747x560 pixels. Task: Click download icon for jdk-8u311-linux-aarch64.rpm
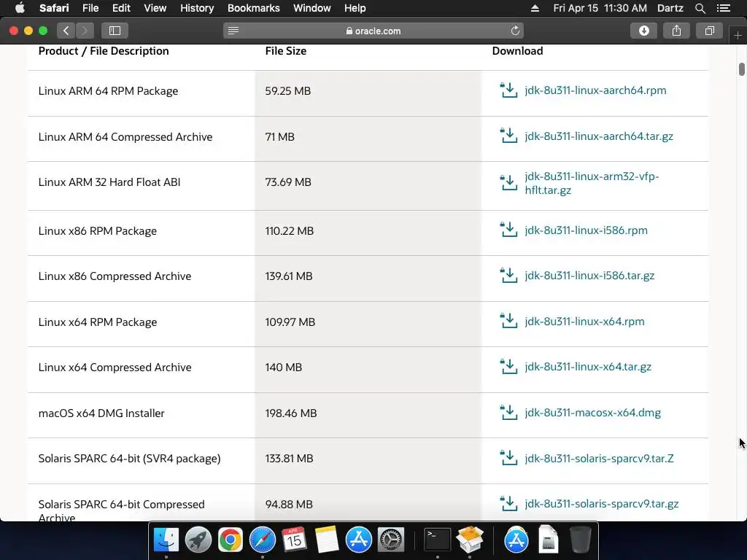[508, 90]
